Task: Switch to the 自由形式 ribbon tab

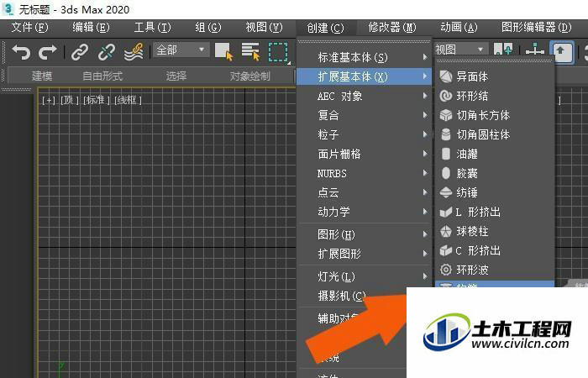Action: click(x=102, y=76)
